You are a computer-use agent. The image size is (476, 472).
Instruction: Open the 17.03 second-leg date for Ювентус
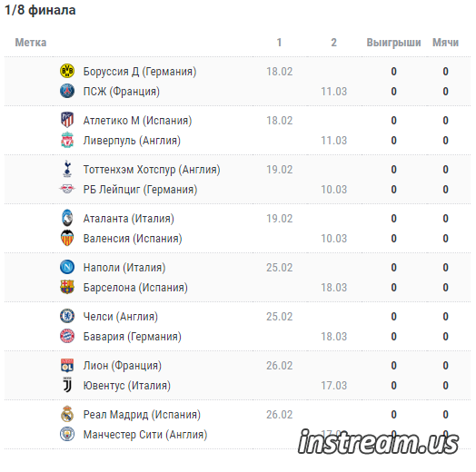[333, 386]
